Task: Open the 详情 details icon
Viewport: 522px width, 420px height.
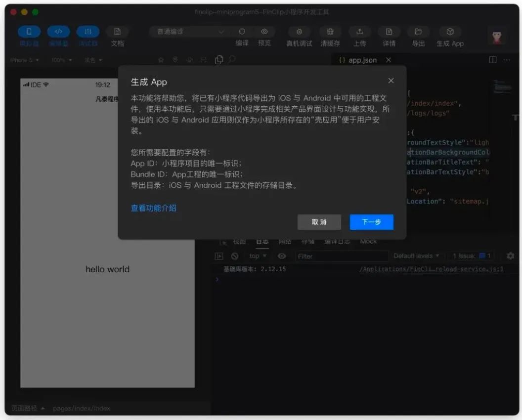Action: [x=389, y=32]
